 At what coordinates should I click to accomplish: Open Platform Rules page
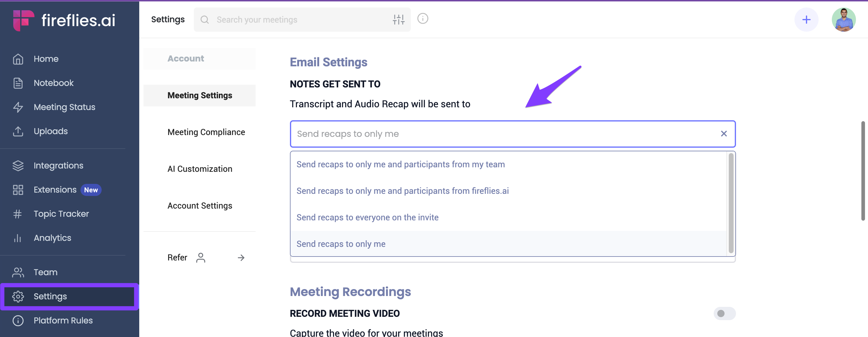point(63,320)
